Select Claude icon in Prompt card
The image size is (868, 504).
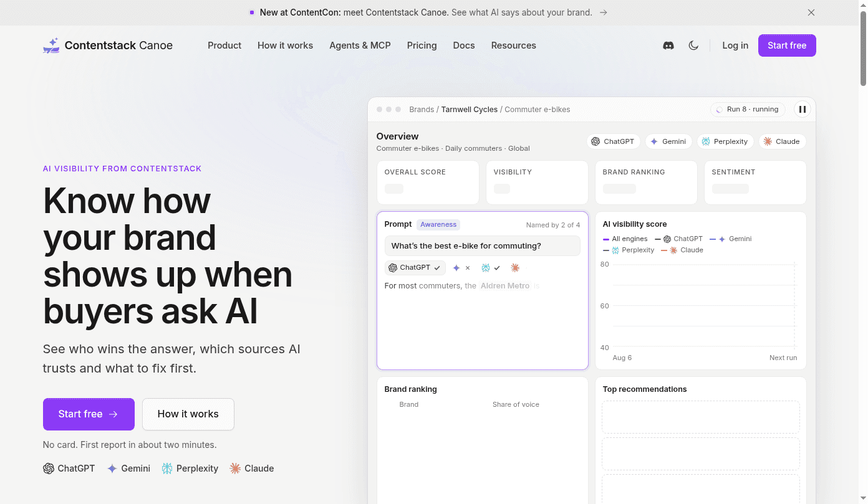515,268
